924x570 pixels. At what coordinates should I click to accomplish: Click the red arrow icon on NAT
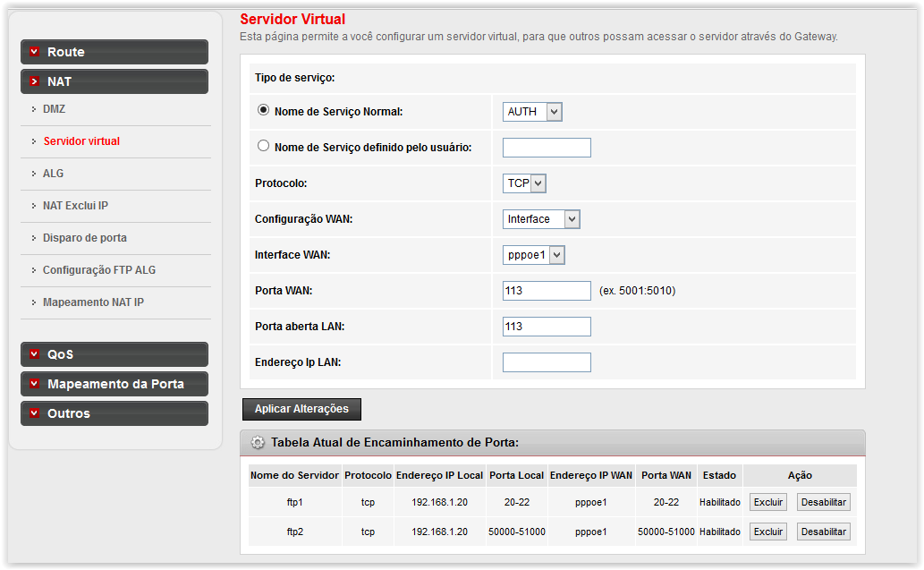point(35,81)
